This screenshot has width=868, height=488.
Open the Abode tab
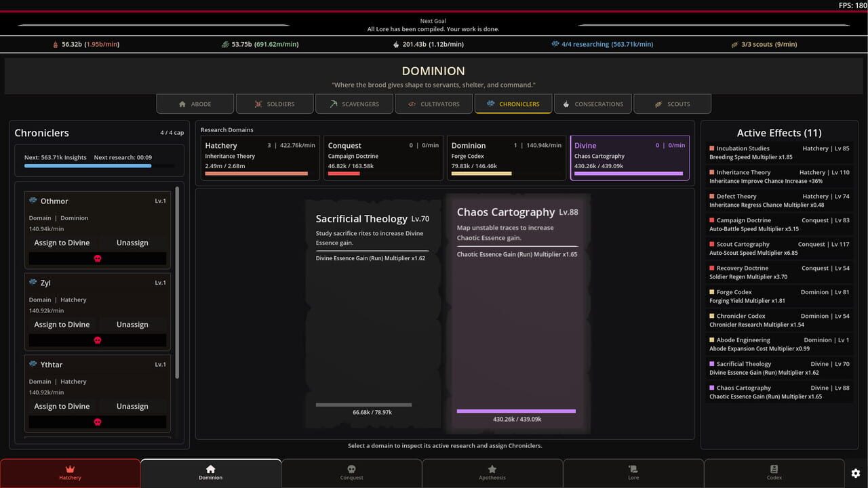pyautogui.click(x=195, y=104)
